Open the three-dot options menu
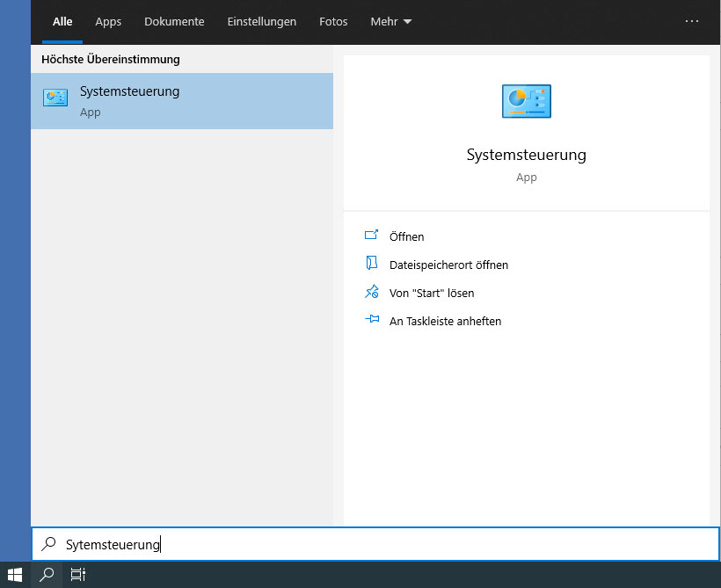 coord(692,21)
